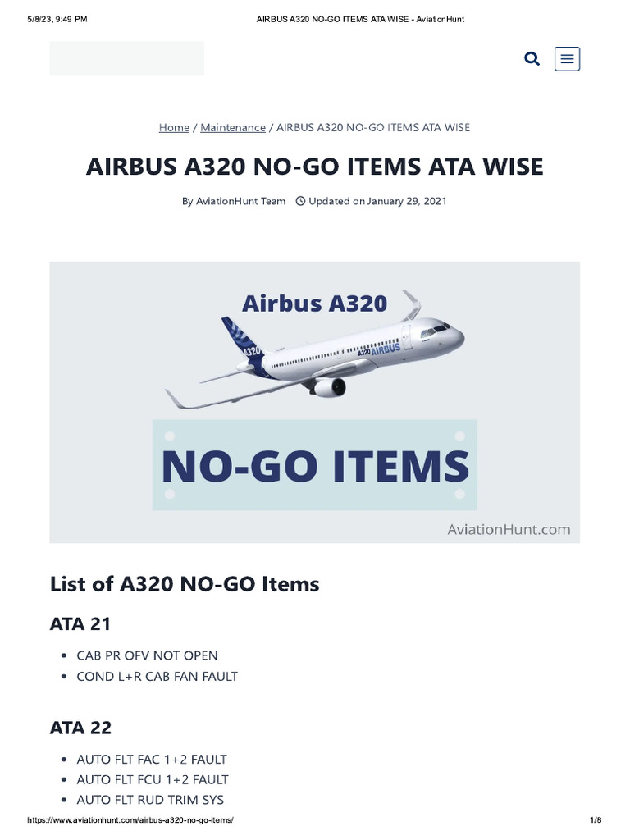Click the AUTO FLT FAC 1+2 FAULT entry

pyautogui.click(x=152, y=759)
